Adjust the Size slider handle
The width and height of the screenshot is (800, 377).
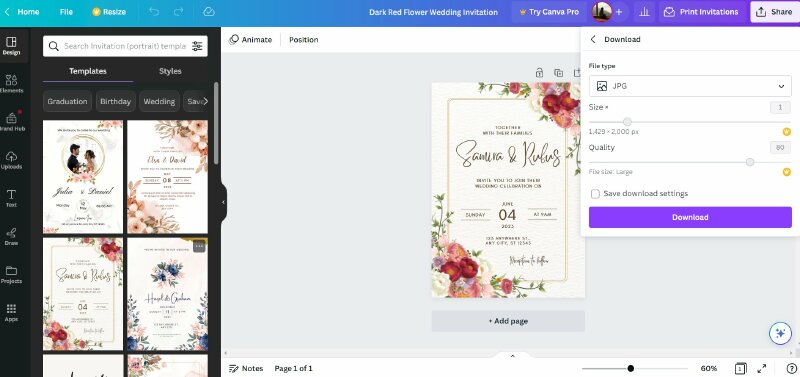tap(627, 122)
